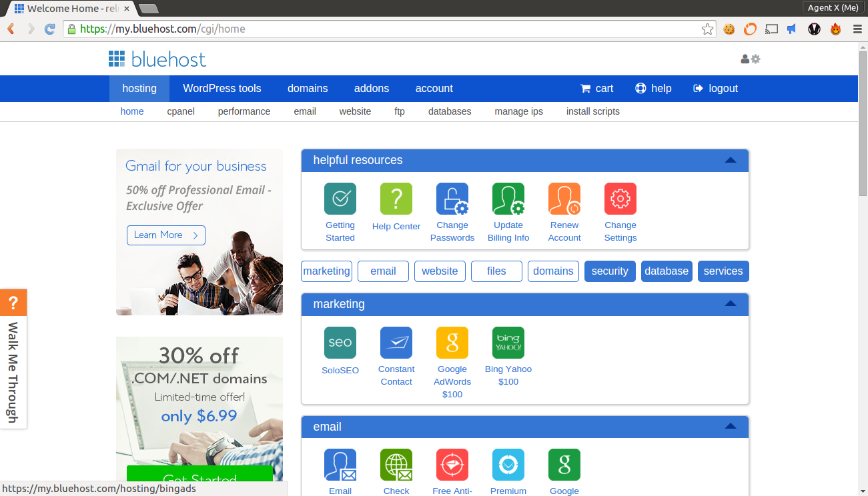This screenshot has width=868, height=496.
Task: Open the help link in header
Action: point(653,89)
